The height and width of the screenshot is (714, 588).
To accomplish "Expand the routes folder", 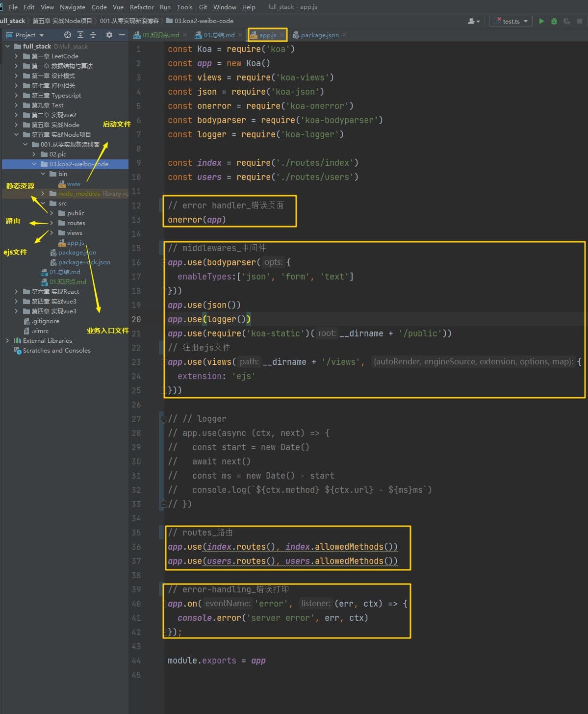I will (x=51, y=223).
